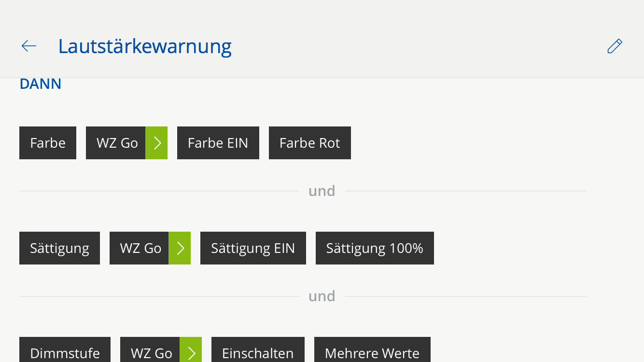Image resolution: width=644 pixels, height=362 pixels.
Task: Click the DANN section heading
Action: 41,84
